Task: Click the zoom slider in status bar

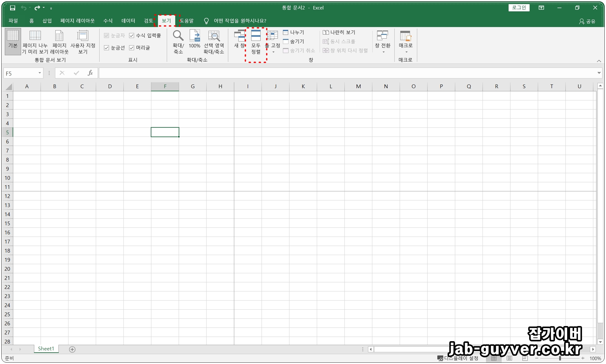Action: coord(560,358)
